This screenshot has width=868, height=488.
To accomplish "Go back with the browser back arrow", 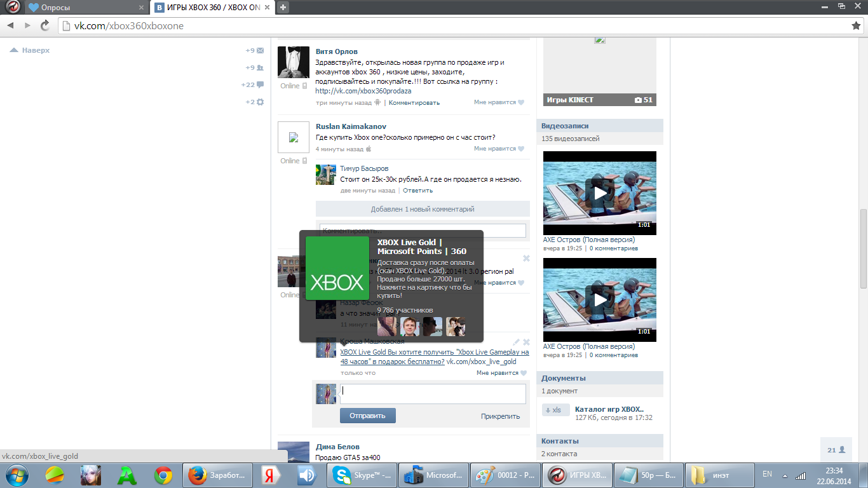I will click(x=11, y=25).
